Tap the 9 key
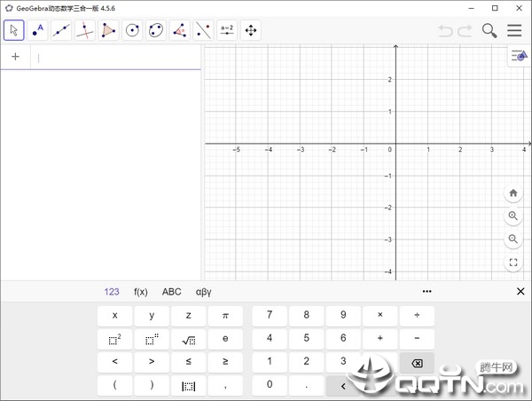Image resolution: width=532 pixels, height=401 pixels. [343, 316]
